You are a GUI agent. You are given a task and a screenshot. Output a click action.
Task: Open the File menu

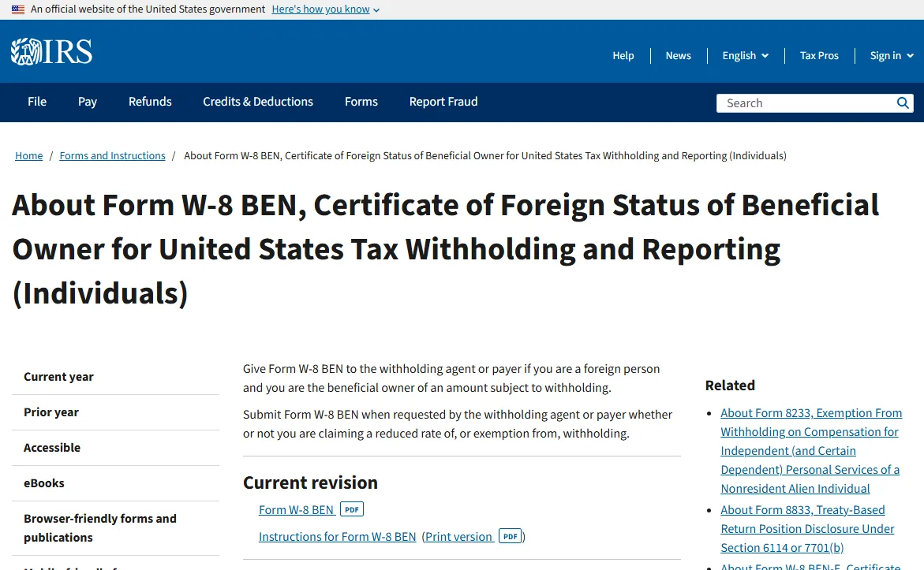click(x=37, y=102)
